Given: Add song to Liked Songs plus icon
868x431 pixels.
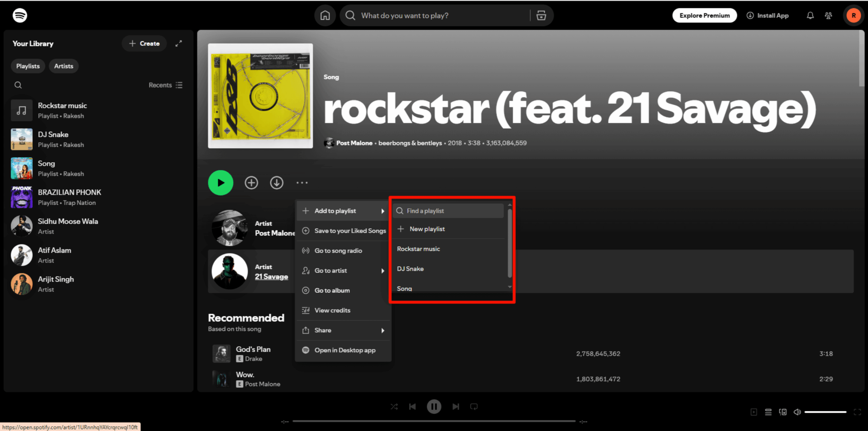Looking at the screenshot, I should point(251,183).
